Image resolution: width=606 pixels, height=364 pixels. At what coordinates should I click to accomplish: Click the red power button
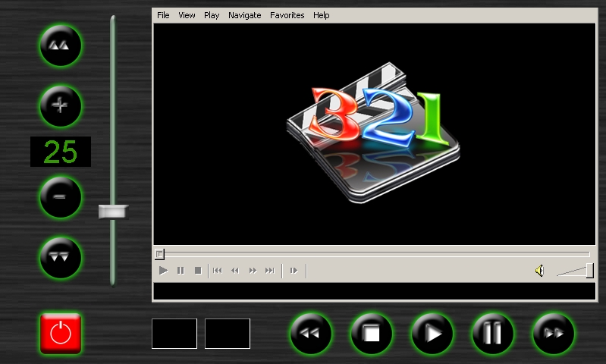[x=61, y=334]
